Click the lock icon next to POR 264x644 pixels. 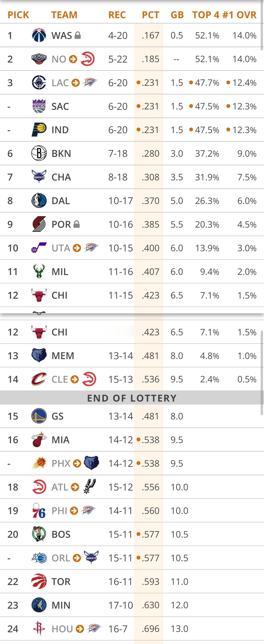77,224
